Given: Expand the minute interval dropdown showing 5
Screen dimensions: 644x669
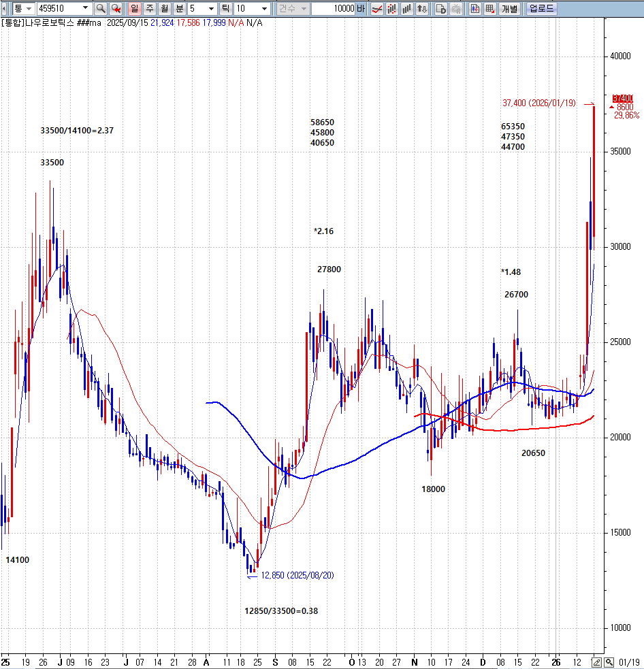Looking at the screenshot, I should pos(211,9).
